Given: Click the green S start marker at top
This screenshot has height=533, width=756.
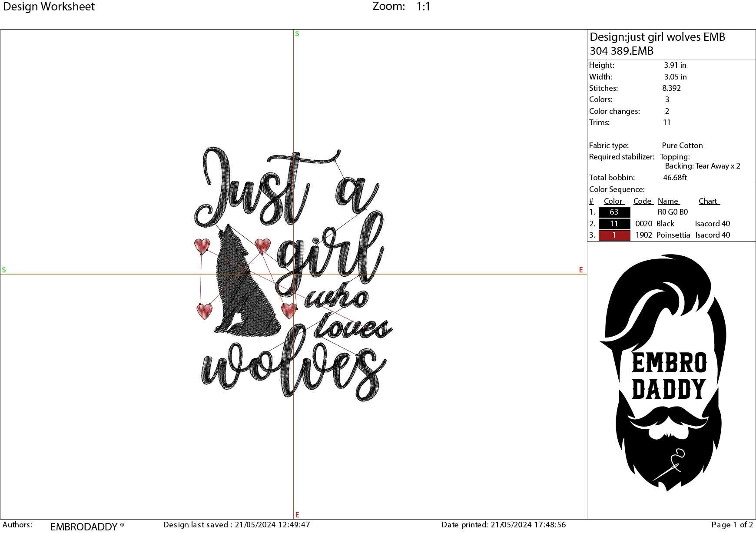Looking at the screenshot, I should pos(297,33).
